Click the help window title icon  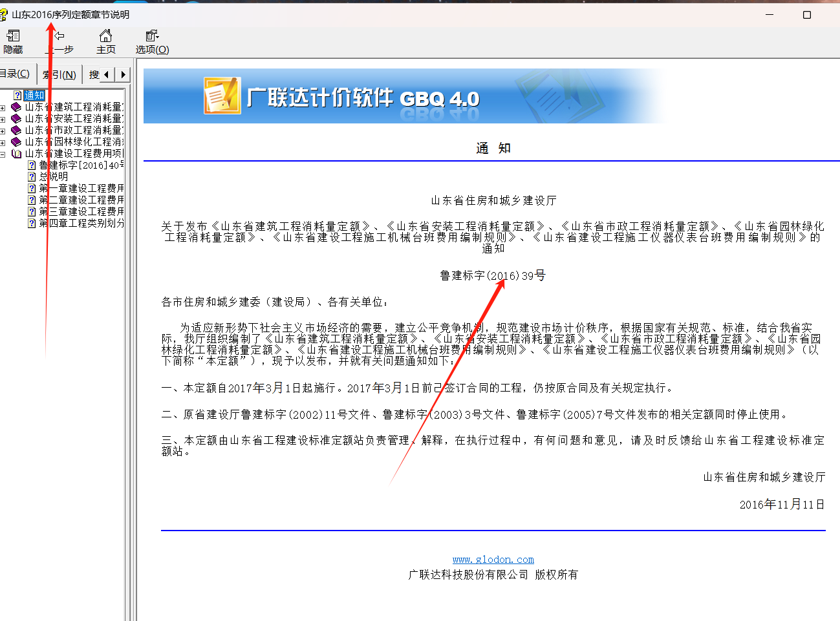3,14
